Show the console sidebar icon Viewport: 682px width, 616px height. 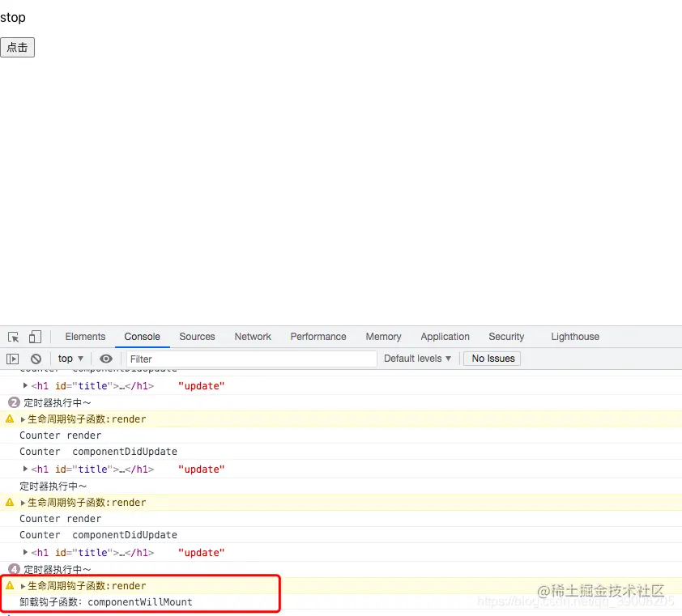(x=13, y=359)
